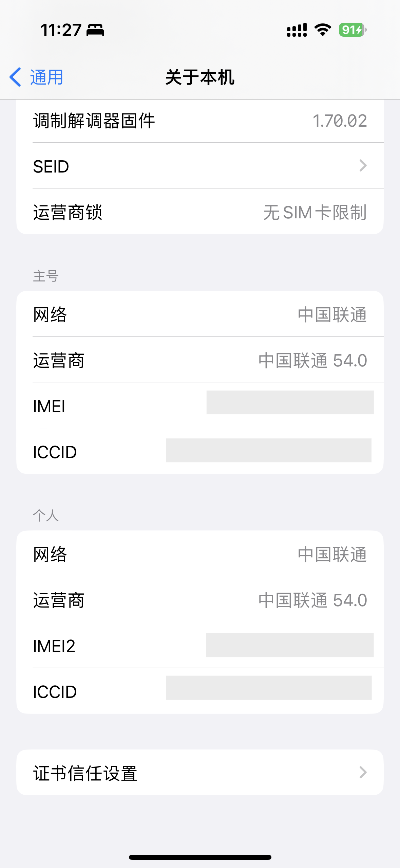Tap the 关于本机 page title
The height and width of the screenshot is (868, 400).
[200, 77]
